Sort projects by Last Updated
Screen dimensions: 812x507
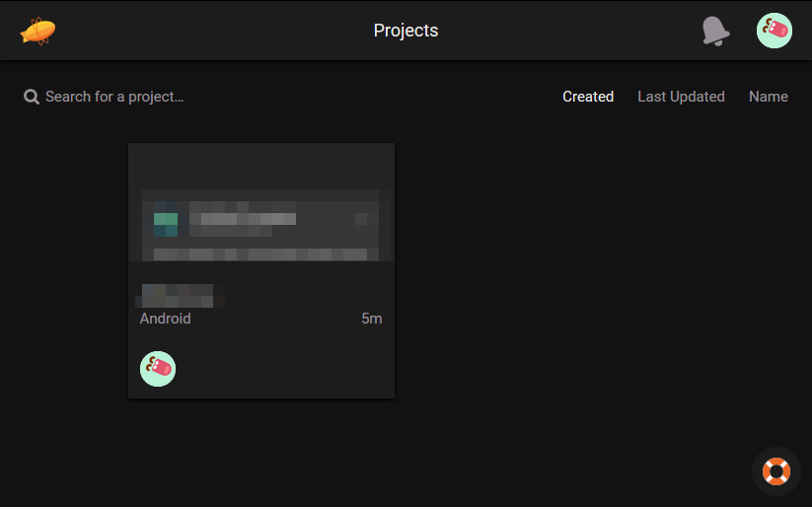pyautogui.click(x=681, y=97)
